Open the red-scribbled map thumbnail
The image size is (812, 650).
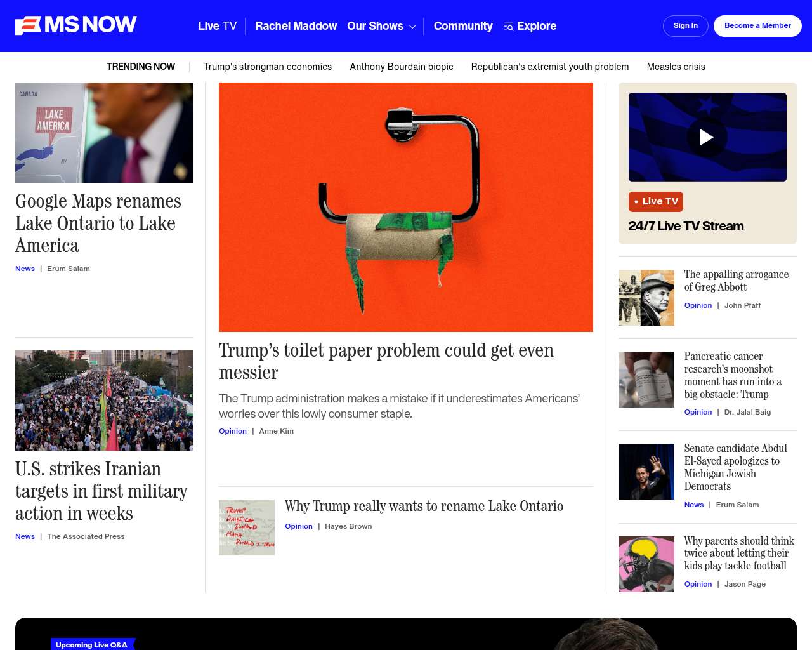pos(247,527)
